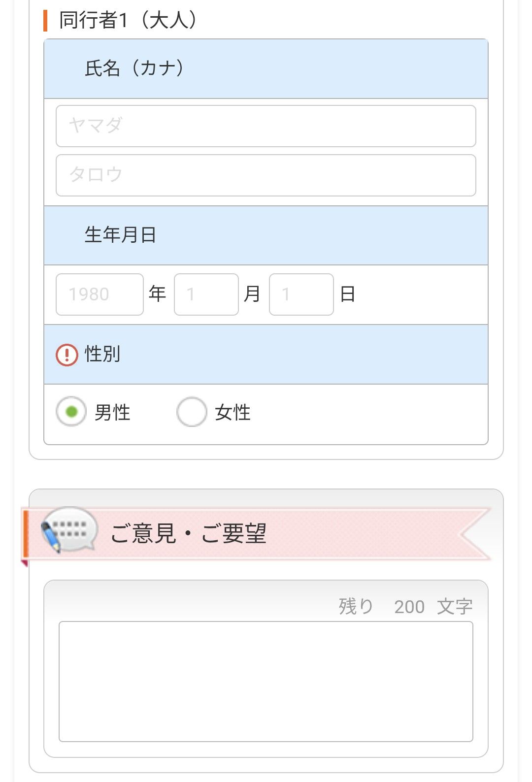The width and height of the screenshot is (532, 782).
Task: Click the ご意見・ご要望 banner title
Action: pyautogui.click(x=188, y=534)
